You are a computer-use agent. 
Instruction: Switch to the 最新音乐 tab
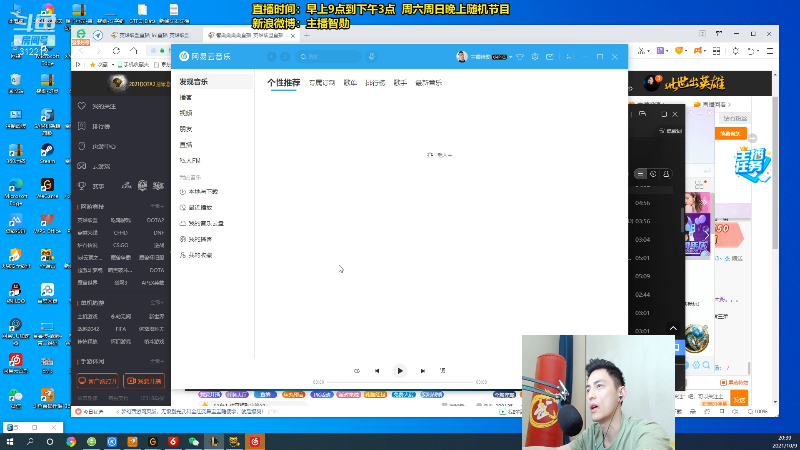click(429, 83)
